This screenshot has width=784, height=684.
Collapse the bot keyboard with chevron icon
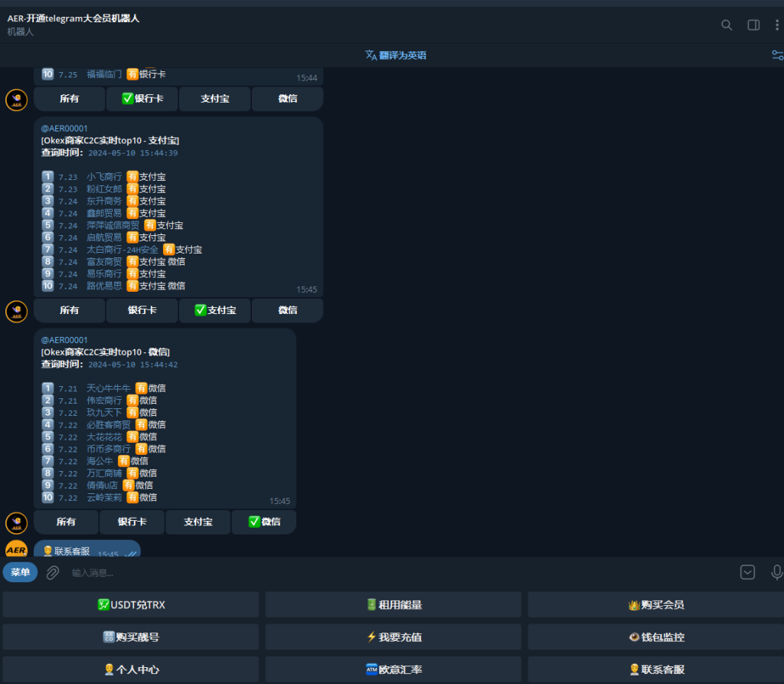(x=748, y=572)
